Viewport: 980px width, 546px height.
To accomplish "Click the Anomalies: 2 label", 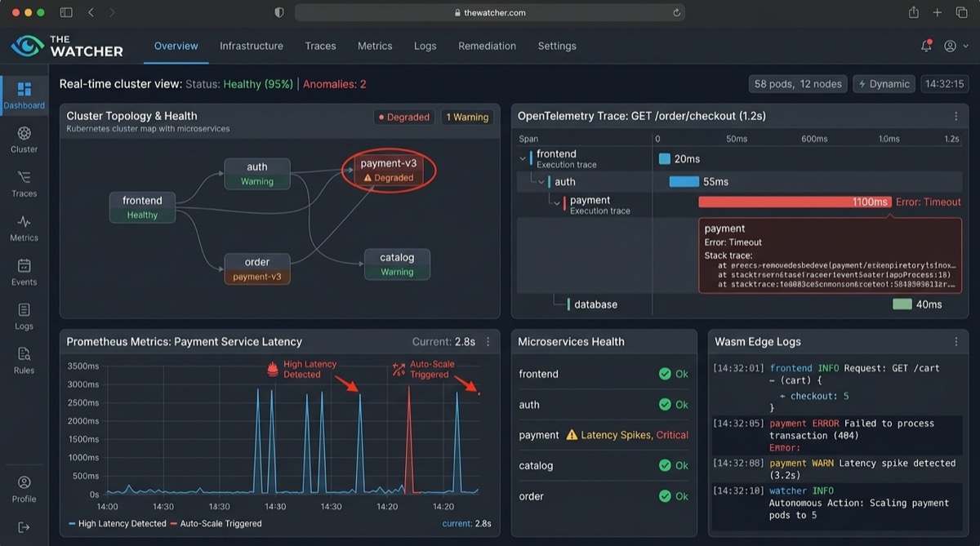I will tap(335, 84).
